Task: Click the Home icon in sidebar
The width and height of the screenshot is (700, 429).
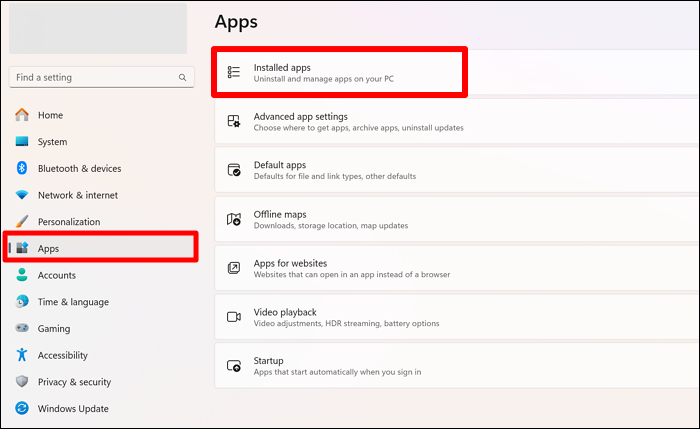Action: 22,115
